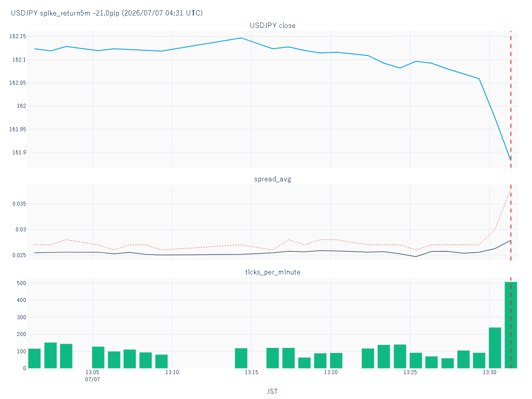Screen dimensions: 532x399
Task: Click the isolated green bar near 13:14
Action: coord(241,358)
